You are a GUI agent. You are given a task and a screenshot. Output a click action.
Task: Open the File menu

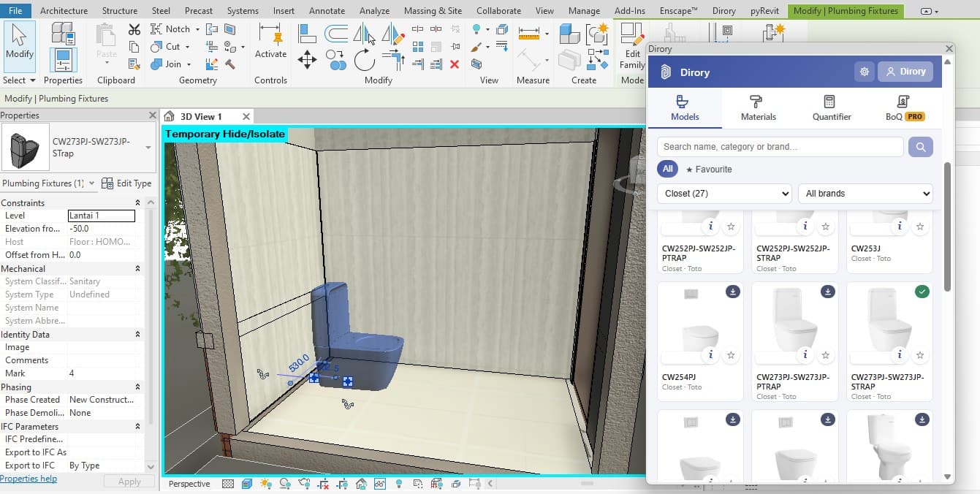(x=15, y=11)
